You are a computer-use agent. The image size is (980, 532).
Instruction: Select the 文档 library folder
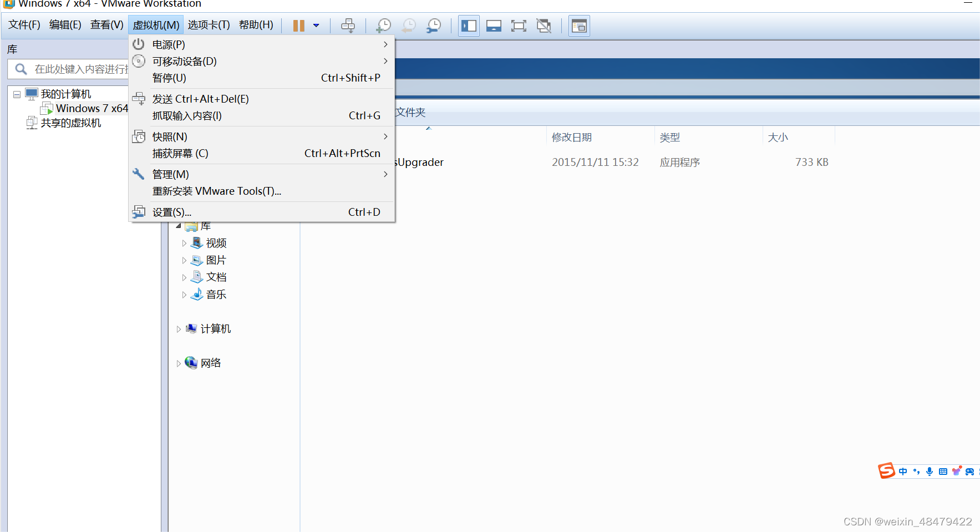coord(216,277)
